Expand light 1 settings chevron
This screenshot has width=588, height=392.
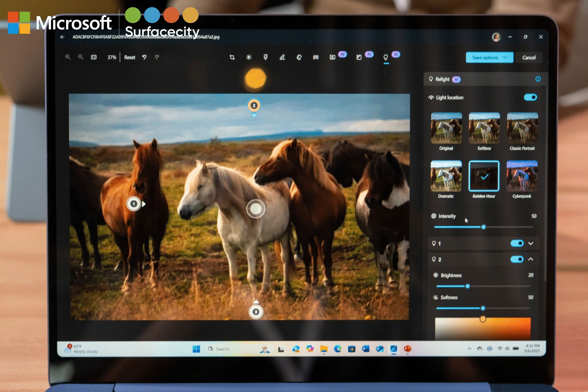pyautogui.click(x=531, y=243)
